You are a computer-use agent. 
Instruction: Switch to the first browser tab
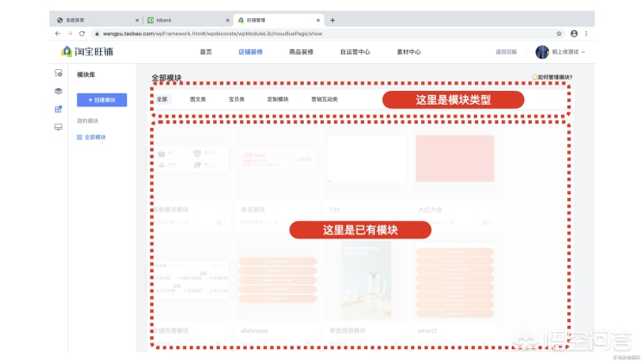pos(97,20)
